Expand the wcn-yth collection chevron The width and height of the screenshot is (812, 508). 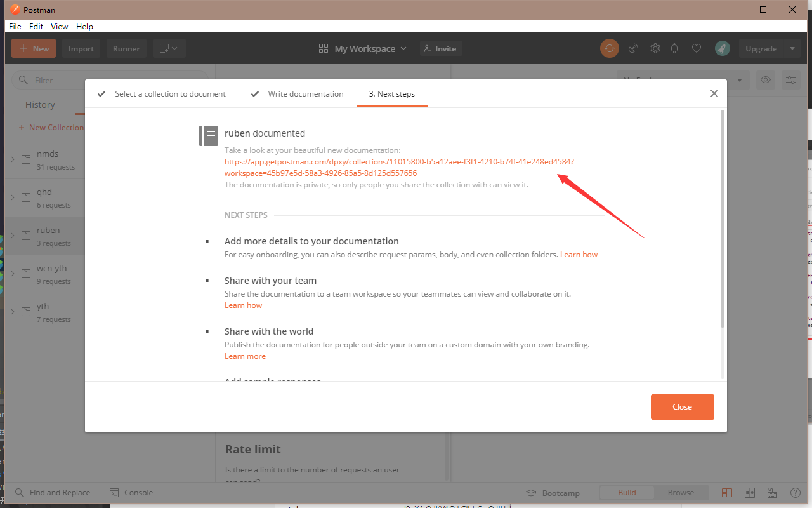(13, 274)
